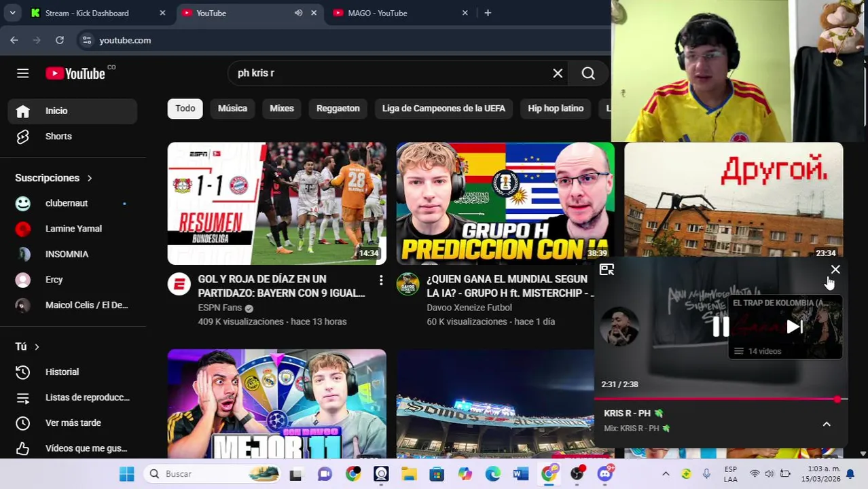Image resolution: width=868 pixels, height=489 pixels.
Task: Switch to Stream - Kick Dashboard tab
Action: 98,13
